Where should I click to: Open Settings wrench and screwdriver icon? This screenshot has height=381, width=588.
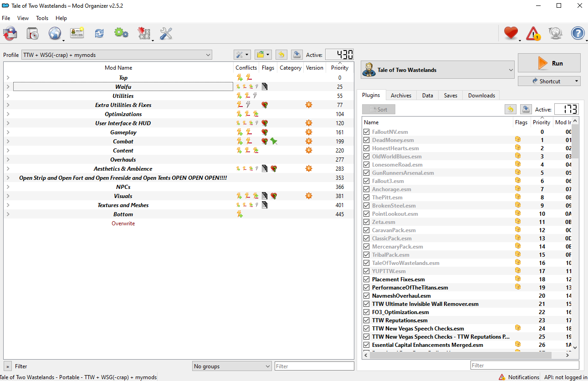coord(166,33)
